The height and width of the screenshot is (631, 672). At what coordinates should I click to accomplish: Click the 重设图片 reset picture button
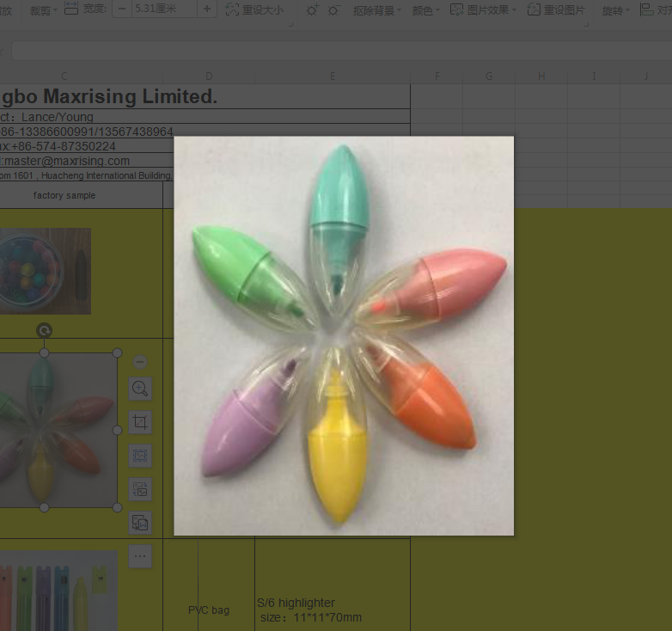[x=556, y=9]
